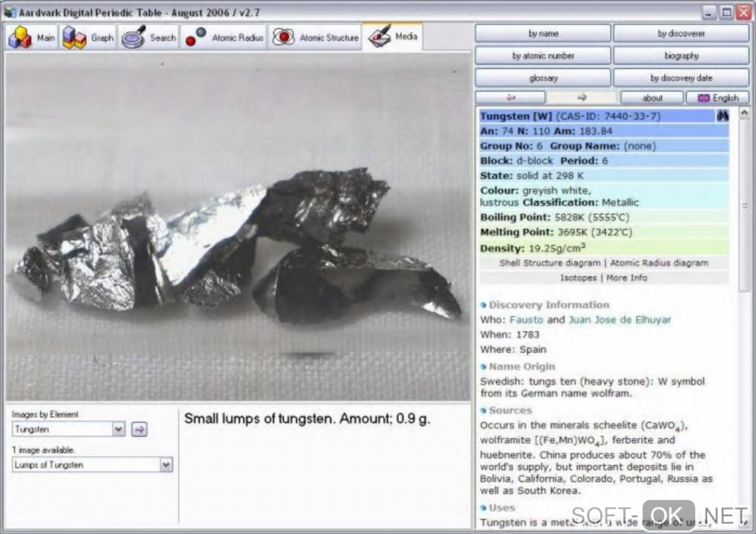This screenshot has height=534, width=756.
Task: Open the Shell Structure diagram link
Action: tap(550, 263)
